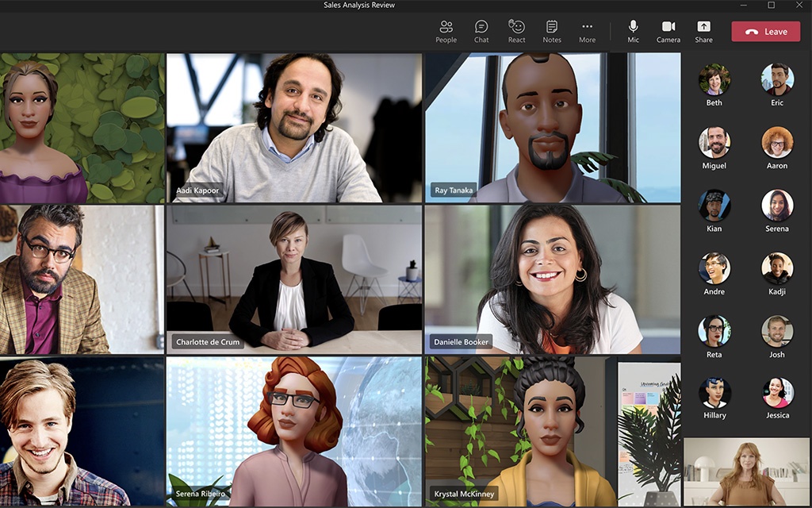
Task: Open the People panel
Action: tap(446, 31)
